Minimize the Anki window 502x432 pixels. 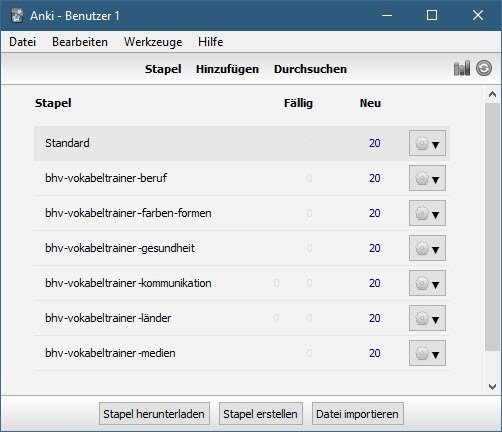(x=387, y=15)
